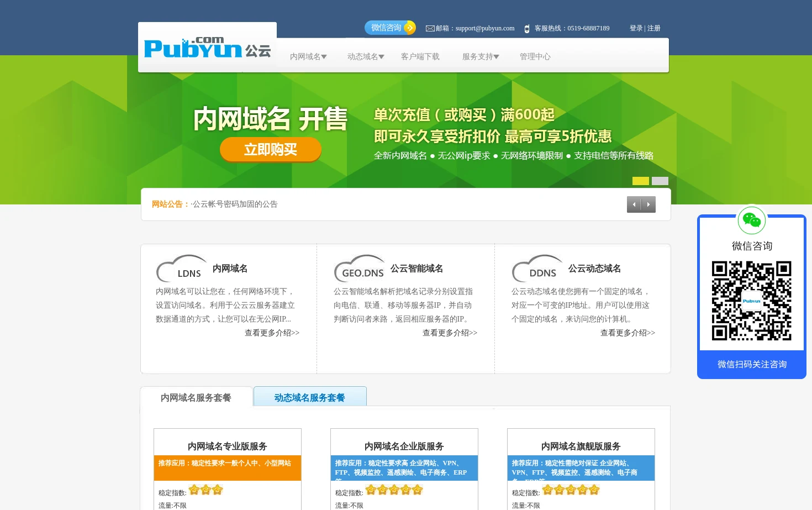812x510 pixels.
Task: Click the 内网域名旗舰版服务 plan title
Action: click(581, 446)
